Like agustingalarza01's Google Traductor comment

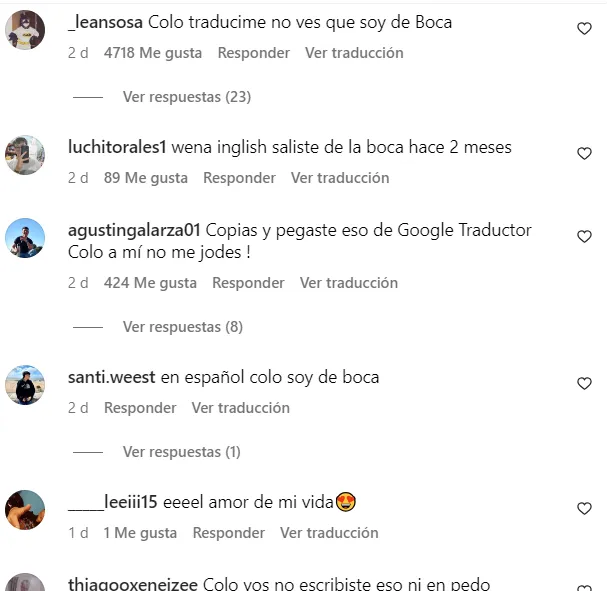(x=584, y=236)
